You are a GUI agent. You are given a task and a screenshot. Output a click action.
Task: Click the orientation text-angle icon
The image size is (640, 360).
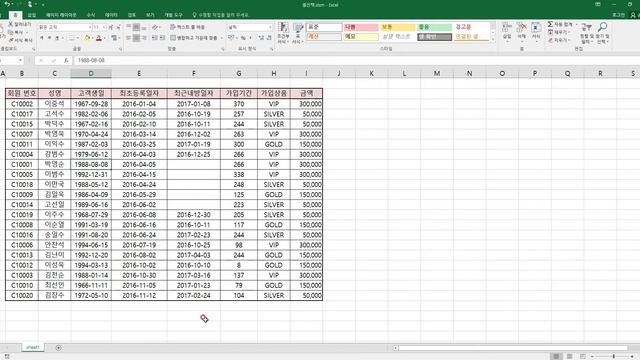155,27
